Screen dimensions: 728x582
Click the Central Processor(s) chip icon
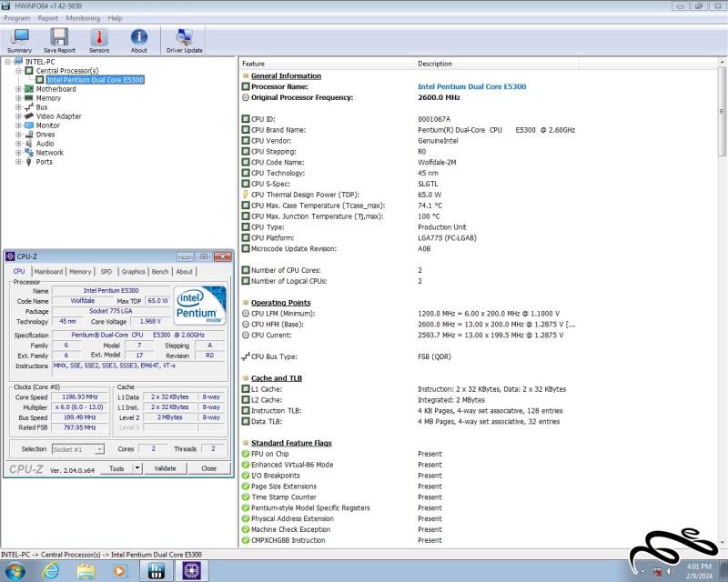(x=29, y=71)
